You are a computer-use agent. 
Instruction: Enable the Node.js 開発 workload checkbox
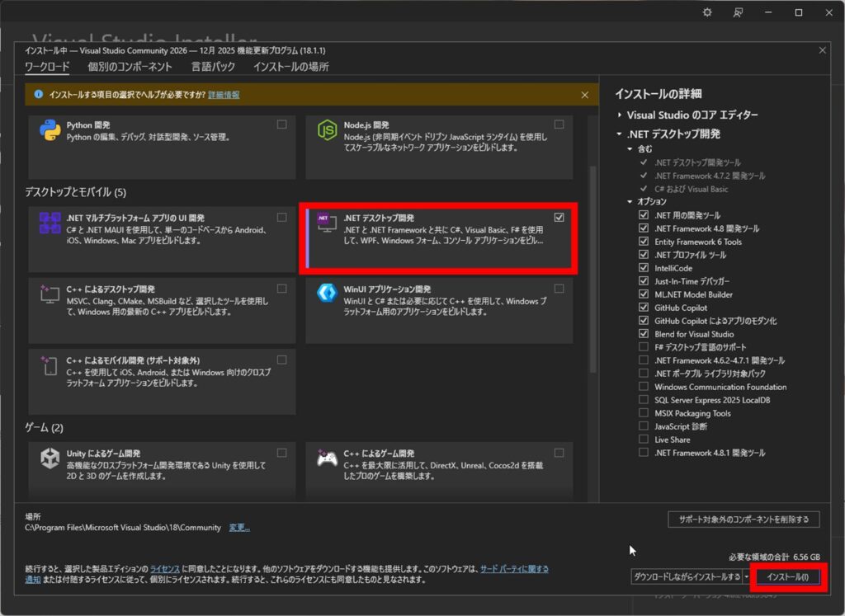pos(559,124)
